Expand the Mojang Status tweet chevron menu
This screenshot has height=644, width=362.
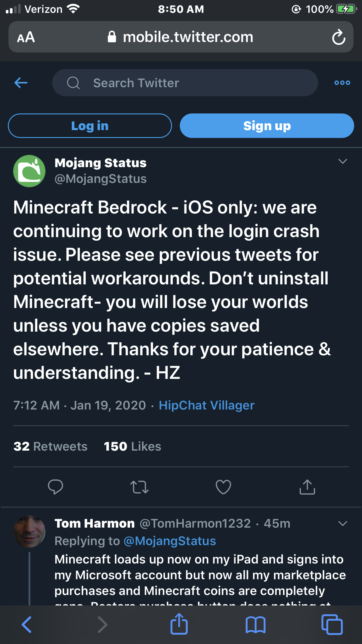tap(343, 161)
